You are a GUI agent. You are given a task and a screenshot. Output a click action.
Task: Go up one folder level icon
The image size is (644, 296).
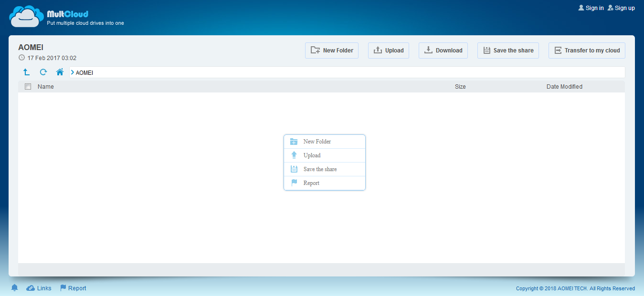(x=27, y=72)
